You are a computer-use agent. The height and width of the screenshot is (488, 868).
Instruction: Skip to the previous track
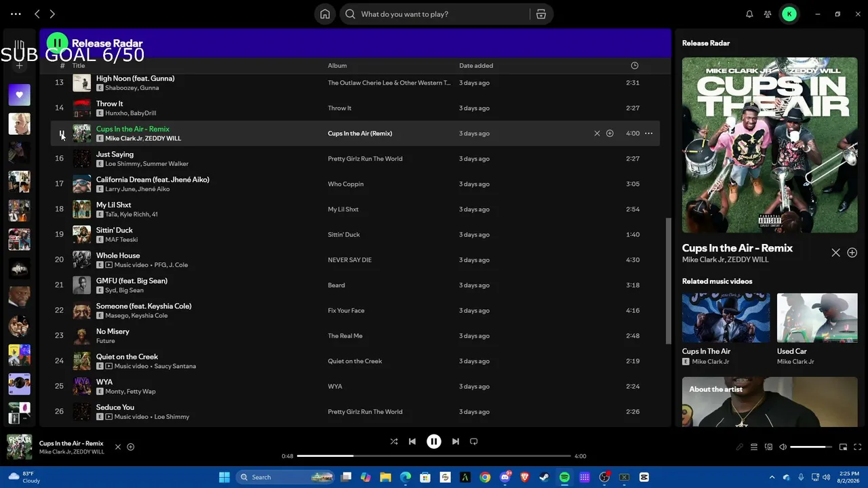[412, 441]
